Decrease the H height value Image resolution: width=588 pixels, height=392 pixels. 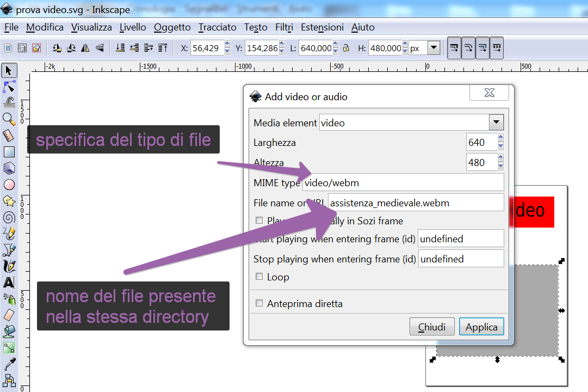pos(405,52)
